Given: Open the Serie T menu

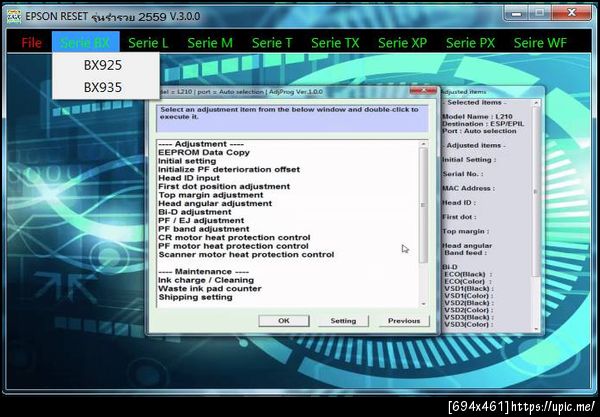Looking at the screenshot, I should [x=272, y=42].
